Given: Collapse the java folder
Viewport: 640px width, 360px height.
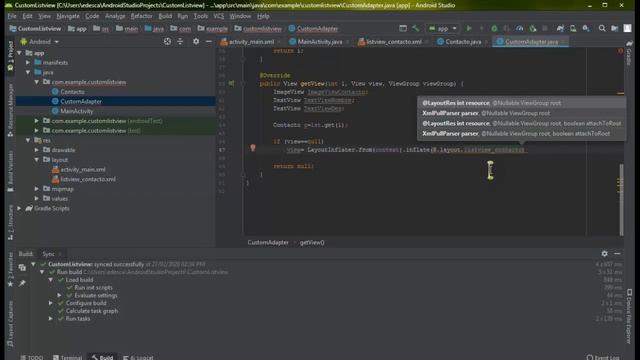Looking at the screenshot, I should pyautogui.click(x=28, y=72).
